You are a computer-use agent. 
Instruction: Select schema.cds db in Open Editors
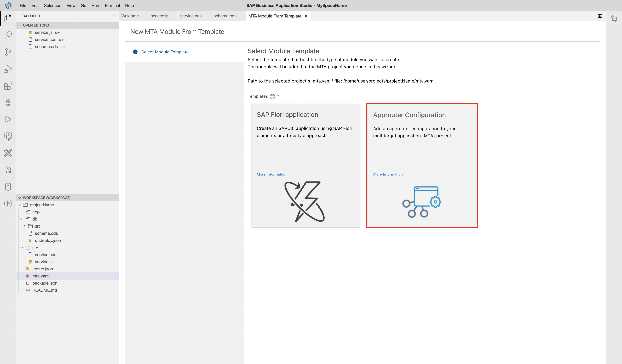click(67, 47)
